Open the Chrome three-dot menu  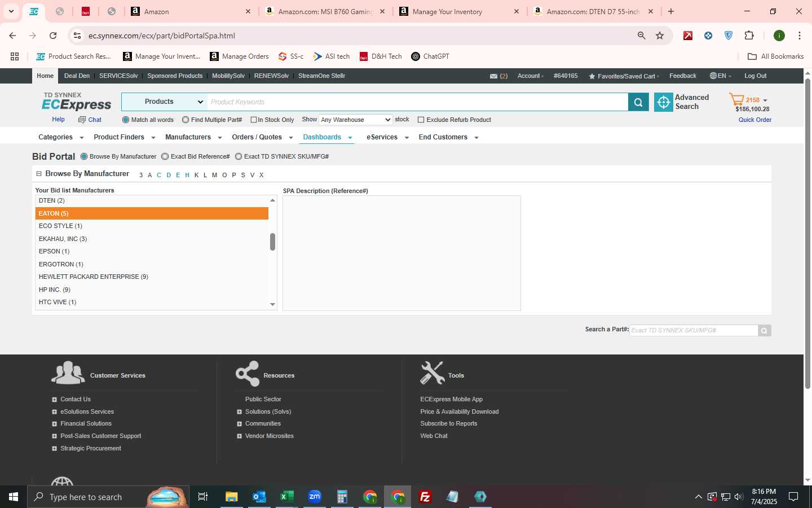[x=799, y=36]
